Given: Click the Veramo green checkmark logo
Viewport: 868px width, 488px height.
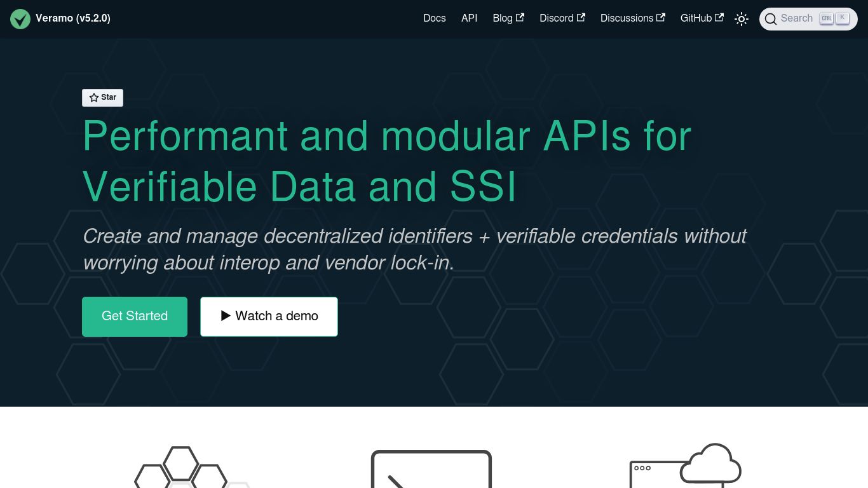Looking at the screenshot, I should tap(20, 18).
